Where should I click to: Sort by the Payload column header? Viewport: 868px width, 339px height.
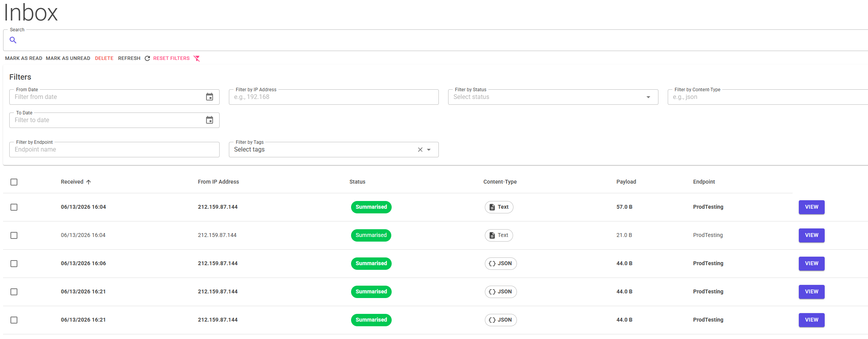(x=626, y=182)
